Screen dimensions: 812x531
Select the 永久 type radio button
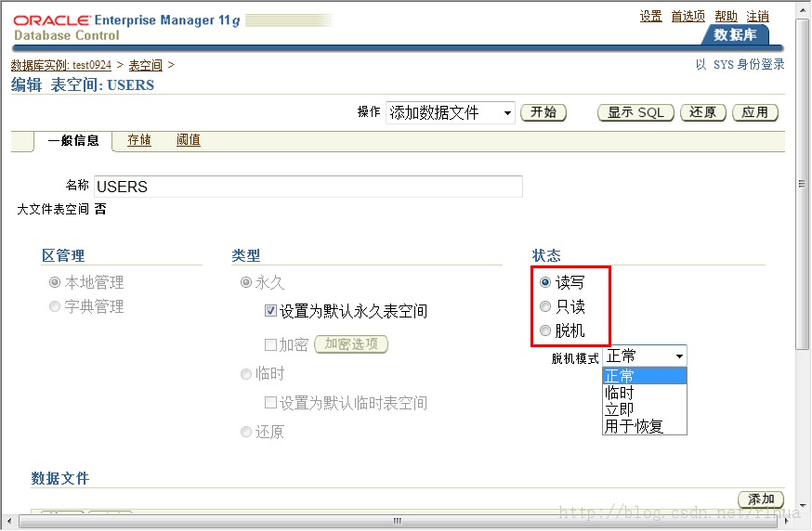click(x=246, y=282)
